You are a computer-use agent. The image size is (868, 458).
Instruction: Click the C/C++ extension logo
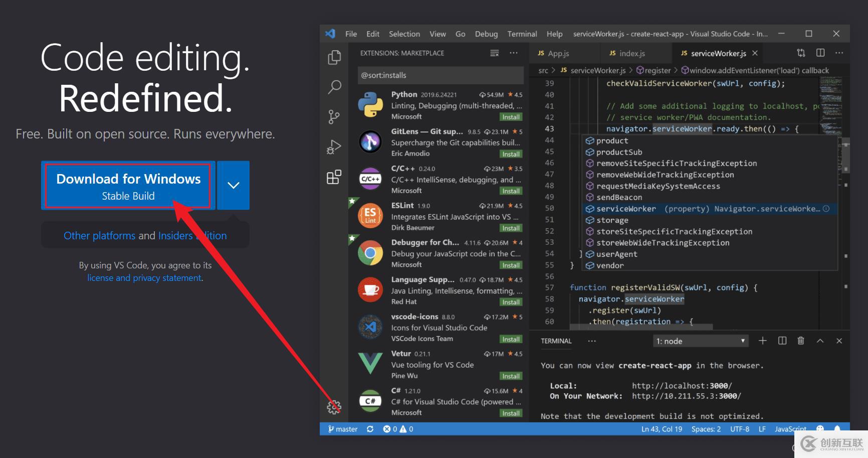pos(370,179)
